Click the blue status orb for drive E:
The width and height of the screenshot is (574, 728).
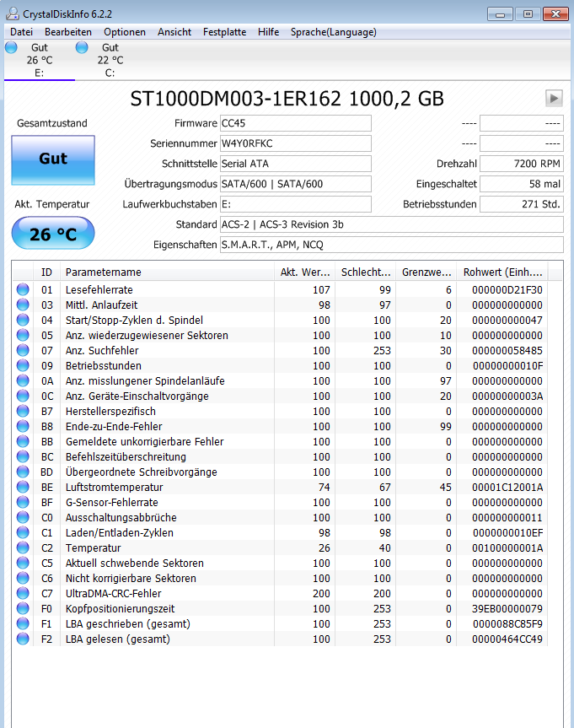tap(12, 47)
